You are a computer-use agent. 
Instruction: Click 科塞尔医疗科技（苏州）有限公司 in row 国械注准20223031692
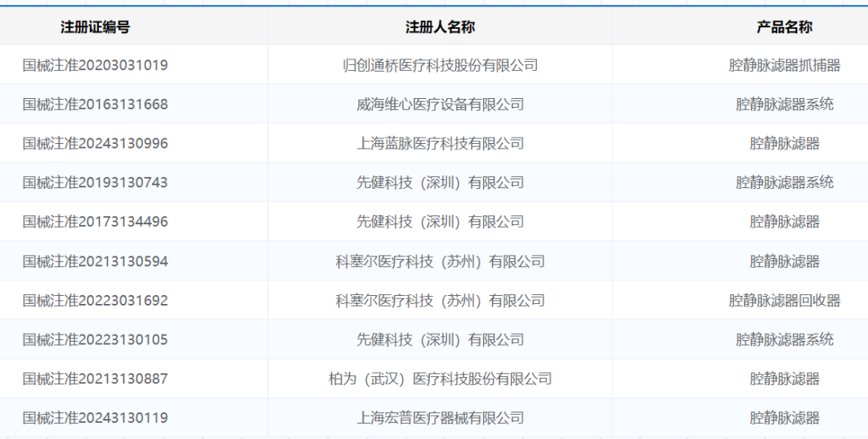[440, 301]
